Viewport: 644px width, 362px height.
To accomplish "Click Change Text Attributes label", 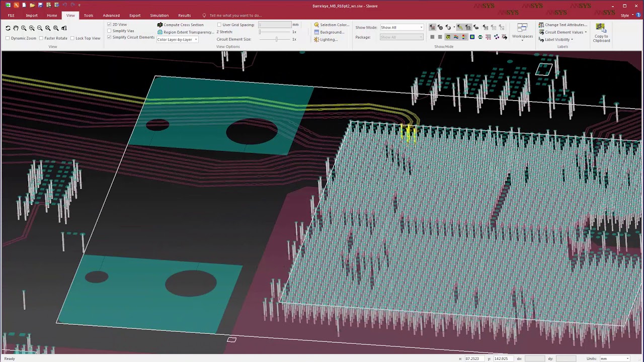I will (566, 25).
